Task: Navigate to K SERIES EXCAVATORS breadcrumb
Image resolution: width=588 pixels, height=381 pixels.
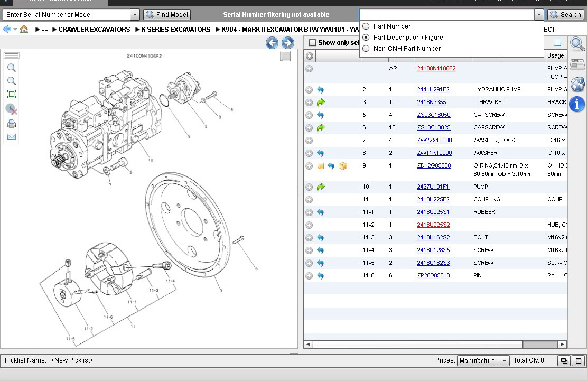Action: click(x=175, y=30)
